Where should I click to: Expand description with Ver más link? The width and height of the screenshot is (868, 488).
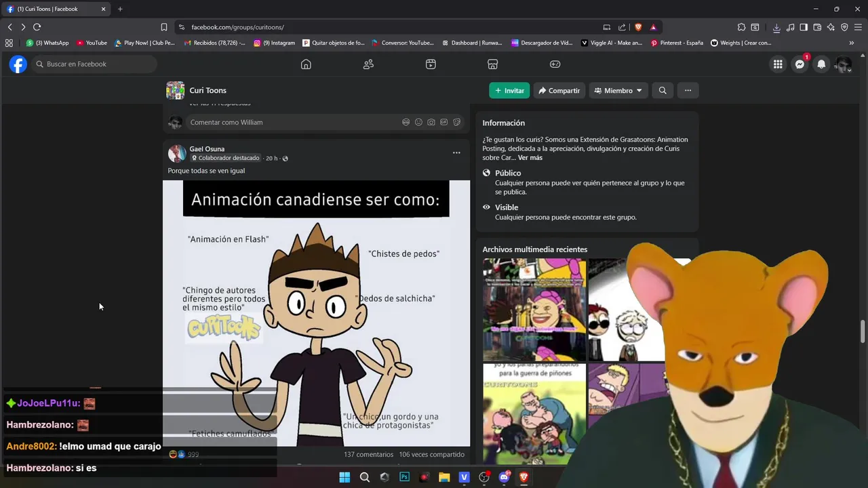click(530, 158)
